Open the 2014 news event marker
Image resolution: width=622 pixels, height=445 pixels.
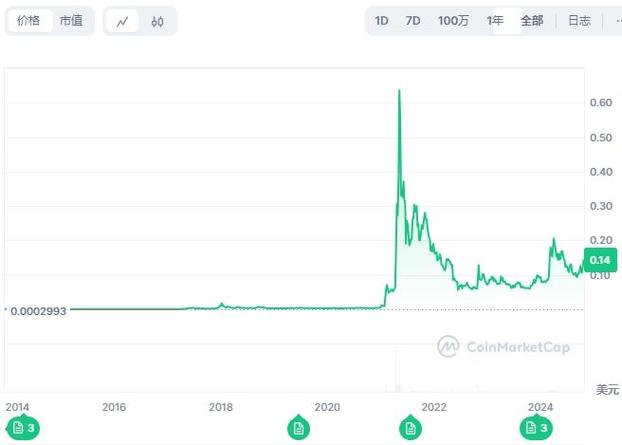tap(23, 428)
